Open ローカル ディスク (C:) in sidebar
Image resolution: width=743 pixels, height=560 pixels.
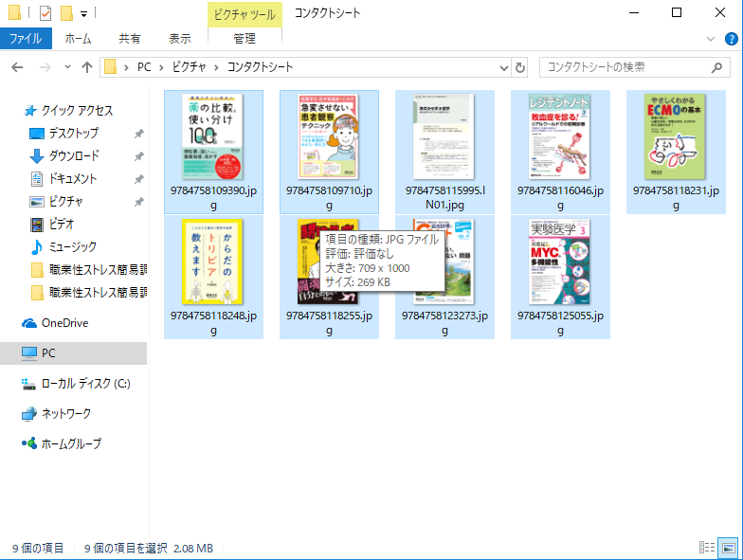tap(84, 384)
